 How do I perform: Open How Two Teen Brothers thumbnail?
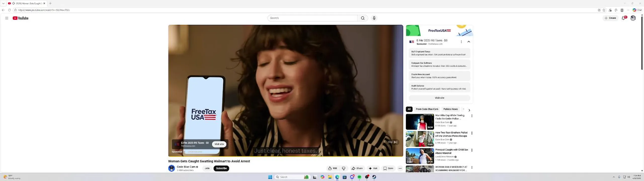(420, 139)
